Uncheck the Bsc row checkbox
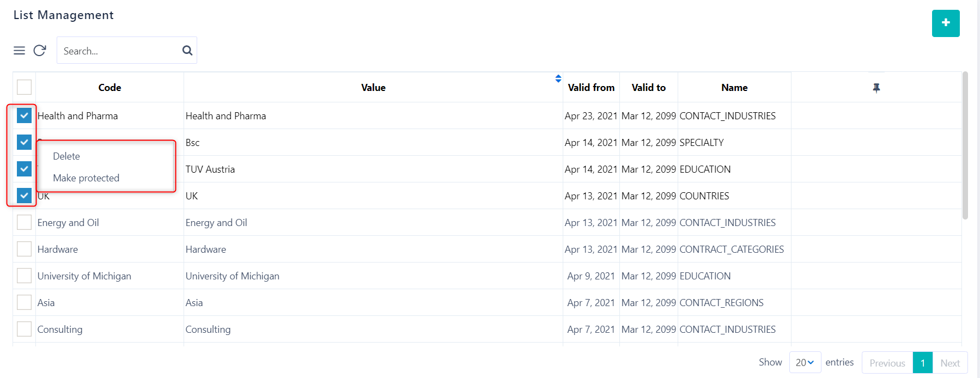 point(25,142)
